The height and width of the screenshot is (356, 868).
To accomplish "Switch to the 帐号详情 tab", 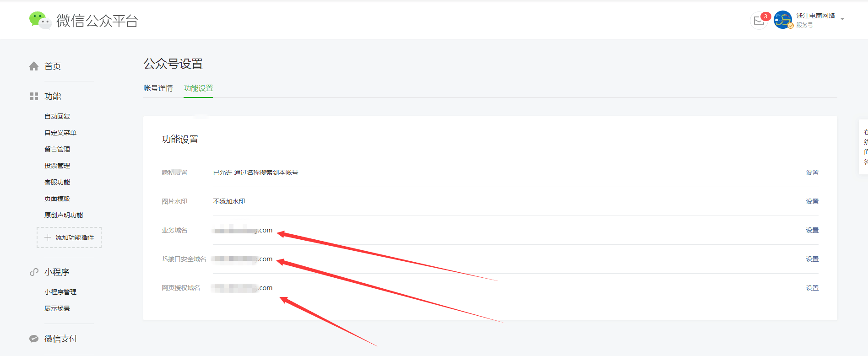I will click(158, 88).
